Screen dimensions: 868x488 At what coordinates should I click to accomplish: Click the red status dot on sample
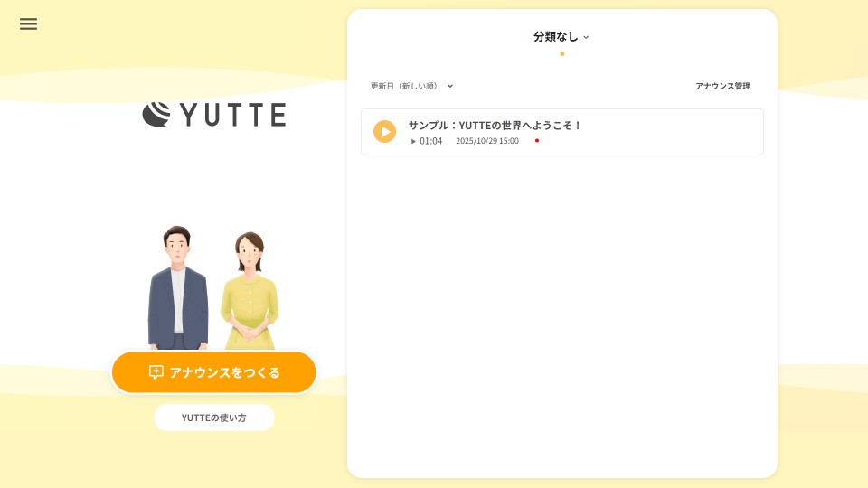pyautogui.click(x=536, y=141)
